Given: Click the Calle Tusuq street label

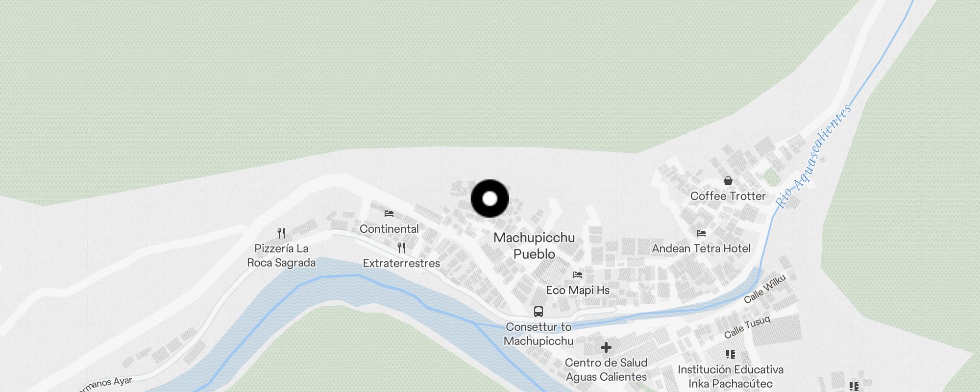Looking at the screenshot, I should pyautogui.click(x=748, y=327).
